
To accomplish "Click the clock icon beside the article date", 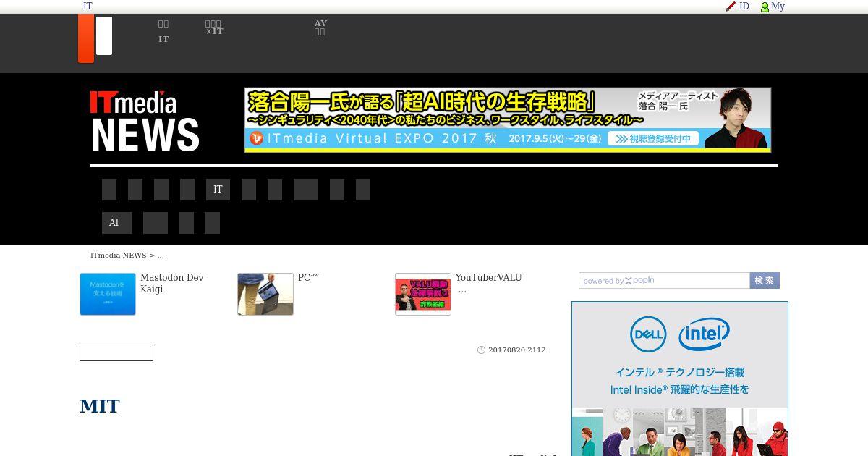I will click(x=482, y=350).
